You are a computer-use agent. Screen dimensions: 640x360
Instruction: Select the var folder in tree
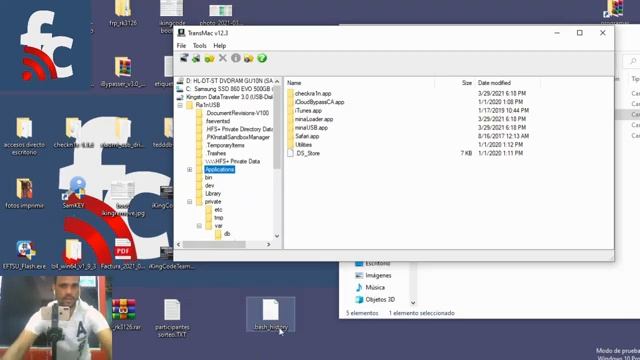218,226
